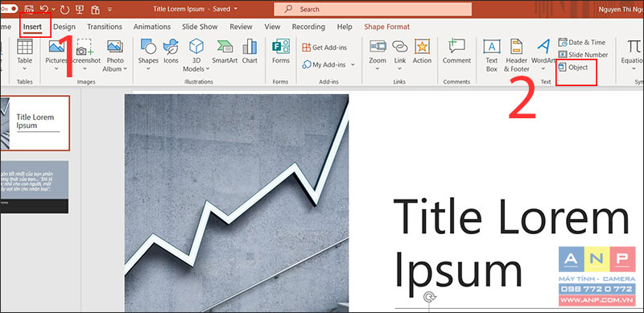Select the SmartArt button
The height and width of the screenshot is (313, 644).
click(225, 51)
